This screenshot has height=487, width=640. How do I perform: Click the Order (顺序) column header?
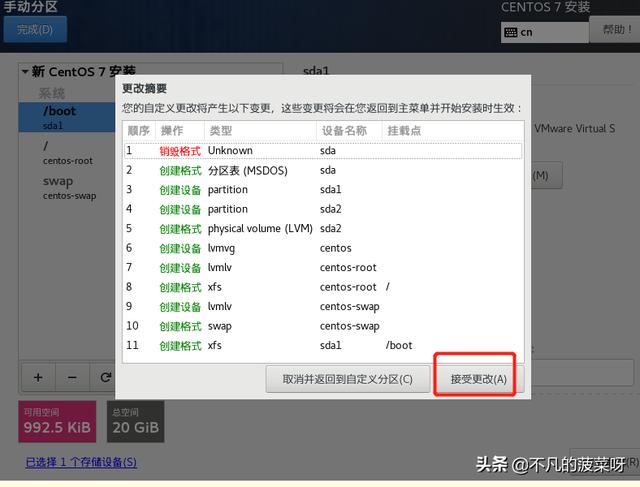point(138,131)
